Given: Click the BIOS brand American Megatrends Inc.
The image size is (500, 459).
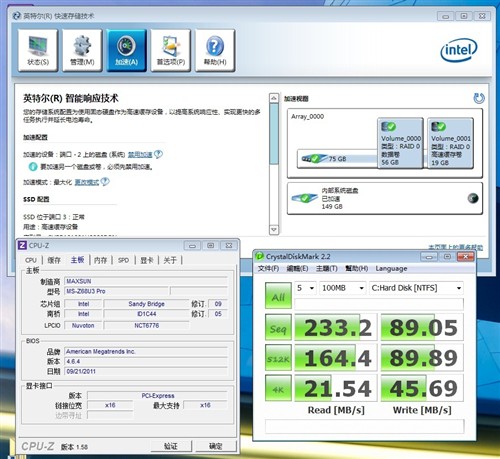Looking at the screenshot, I should point(146,351).
